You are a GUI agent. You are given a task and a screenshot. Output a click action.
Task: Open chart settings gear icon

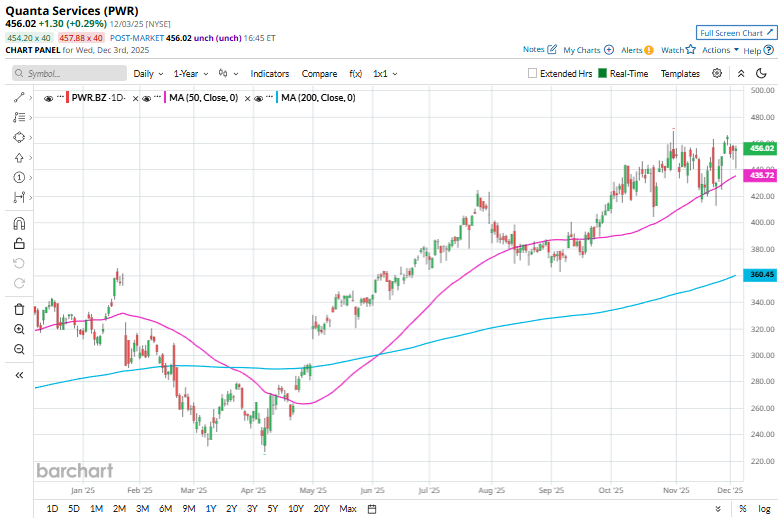pyautogui.click(x=717, y=73)
